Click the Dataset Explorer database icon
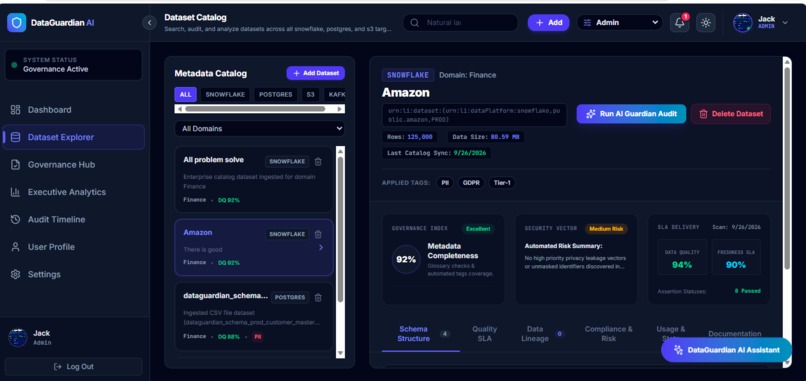The image size is (806, 381). tap(15, 137)
